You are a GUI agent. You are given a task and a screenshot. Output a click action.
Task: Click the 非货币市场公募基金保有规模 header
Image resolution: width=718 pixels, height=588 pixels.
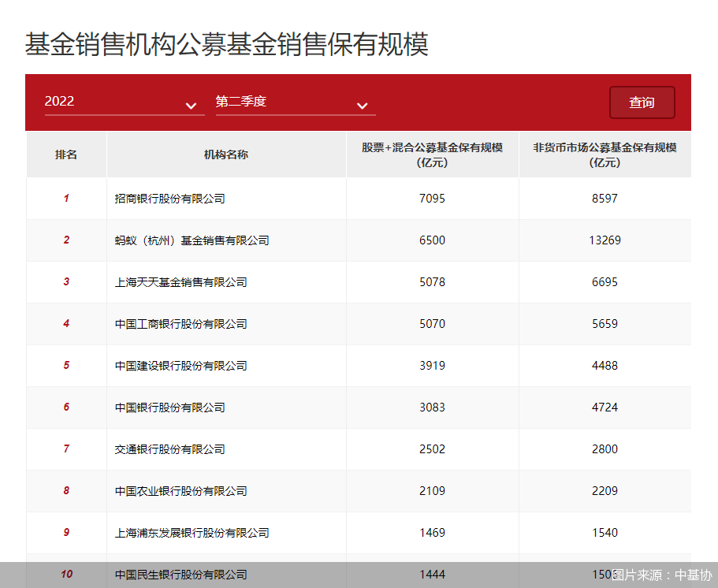point(605,154)
